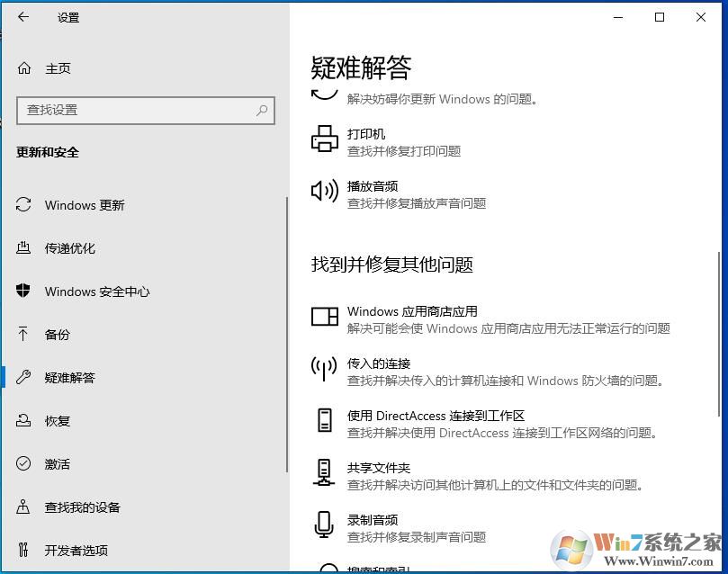The height and width of the screenshot is (574, 728).
Task: Click the sidebar vertical scrollbar
Action: 286,334
